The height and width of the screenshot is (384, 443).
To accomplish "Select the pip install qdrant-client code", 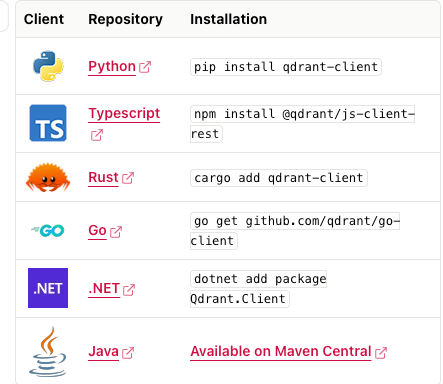I will pos(286,67).
